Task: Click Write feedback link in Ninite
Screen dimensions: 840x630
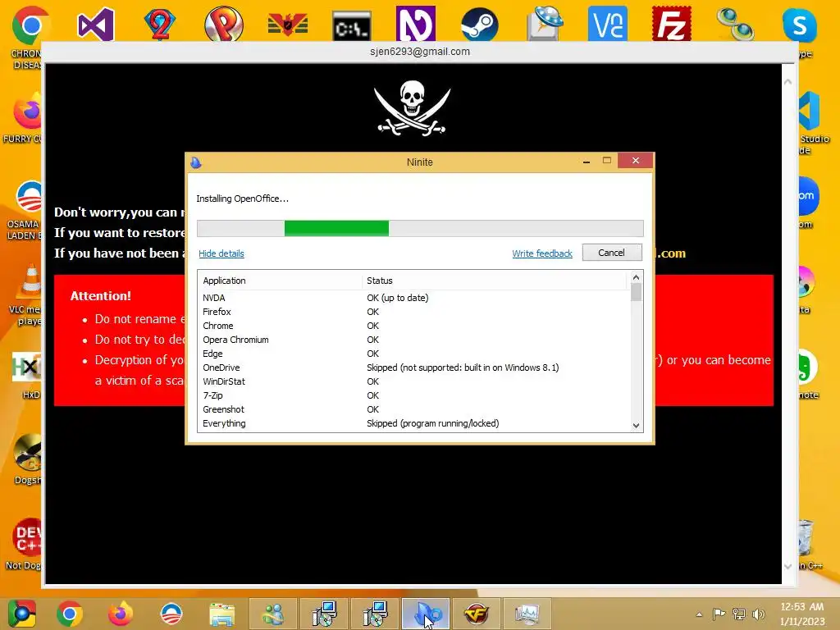Action: [x=542, y=253]
